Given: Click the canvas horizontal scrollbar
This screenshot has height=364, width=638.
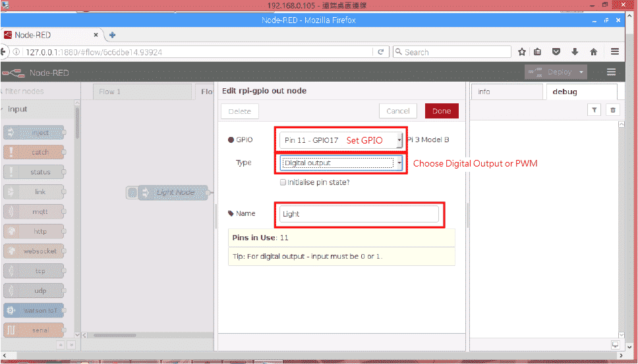Looking at the screenshot, I should click(115, 336).
